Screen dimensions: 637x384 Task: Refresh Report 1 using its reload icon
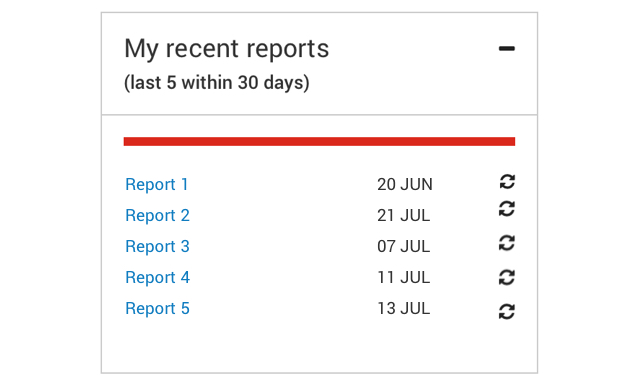(507, 182)
